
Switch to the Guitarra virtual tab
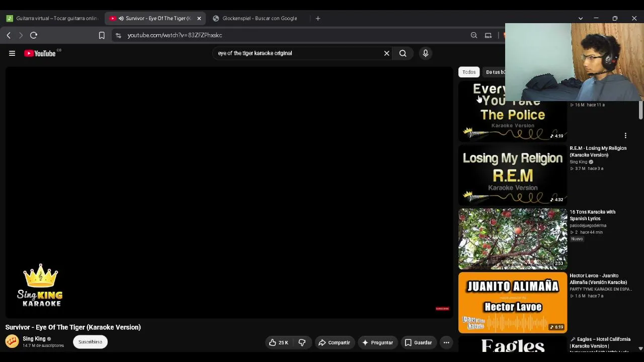pos(52,19)
